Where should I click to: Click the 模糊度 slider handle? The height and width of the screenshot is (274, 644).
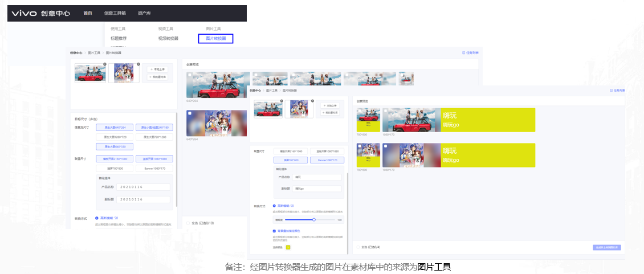click(314, 219)
